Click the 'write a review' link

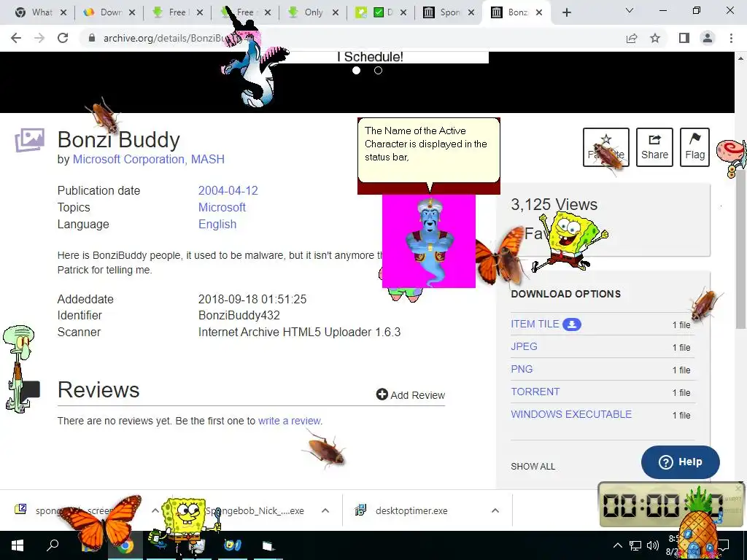pyautogui.click(x=289, y=421)
